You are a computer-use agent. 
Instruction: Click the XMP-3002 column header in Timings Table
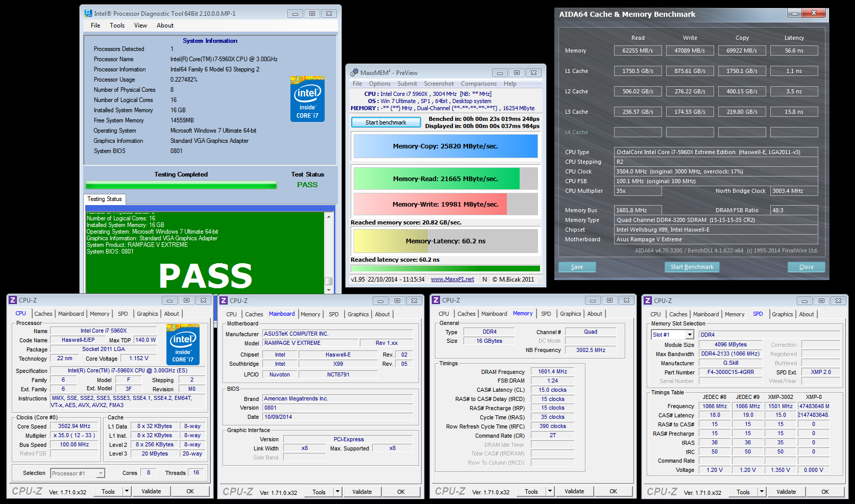pos(780,397)
